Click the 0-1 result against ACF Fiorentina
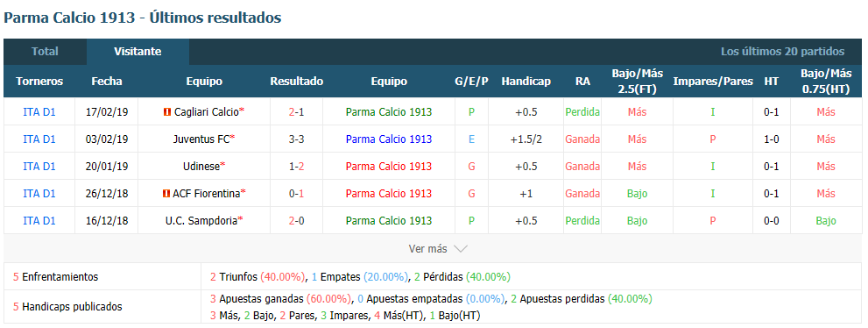 pos(296,194)
